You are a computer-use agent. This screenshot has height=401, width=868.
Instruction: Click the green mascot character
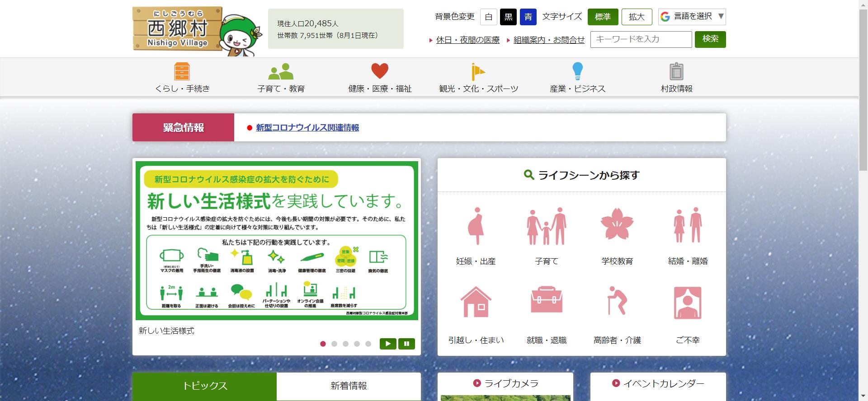pos(241,34)
